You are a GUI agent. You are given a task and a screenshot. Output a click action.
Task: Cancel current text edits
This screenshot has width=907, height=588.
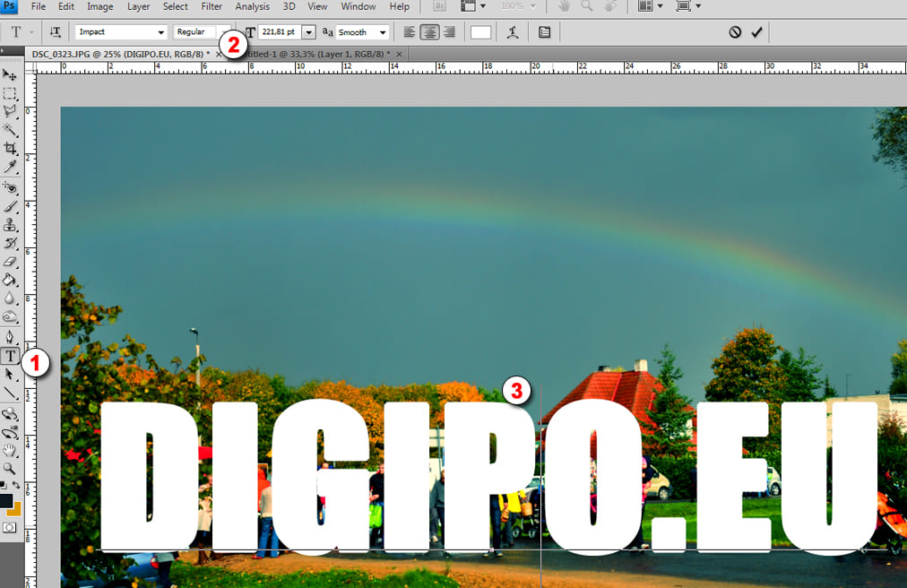[x=735, y=32]
